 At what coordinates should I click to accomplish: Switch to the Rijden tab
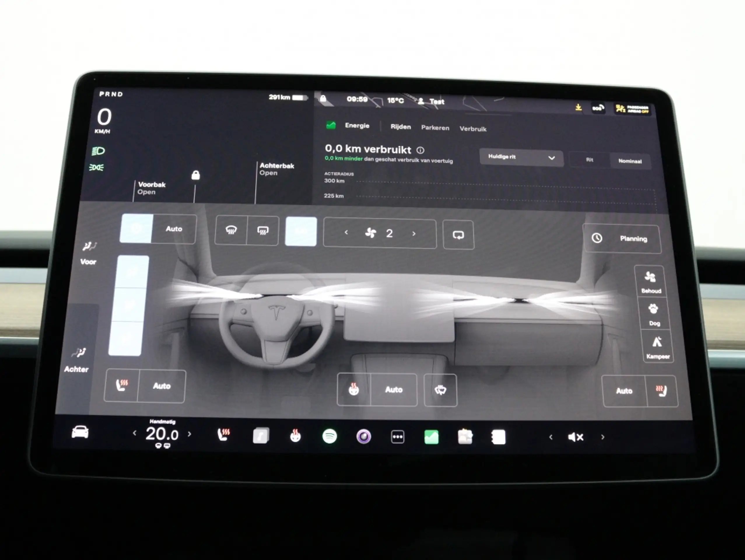pos(400,127)
